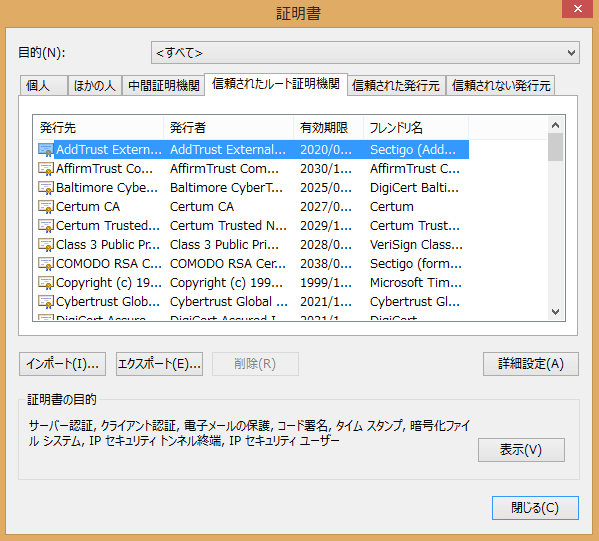Click the Certum CA certificate icon
The height and width of the screenshot is (541, 599).
coord(46,207)
